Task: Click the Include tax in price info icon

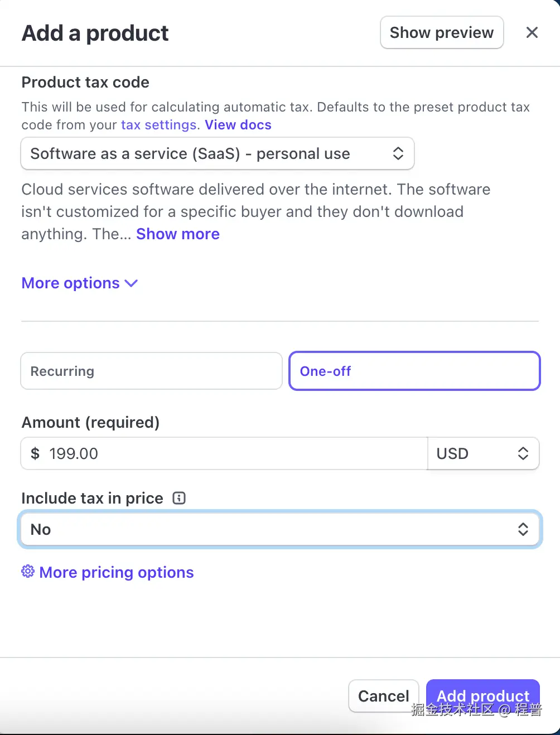Action: 179,498
